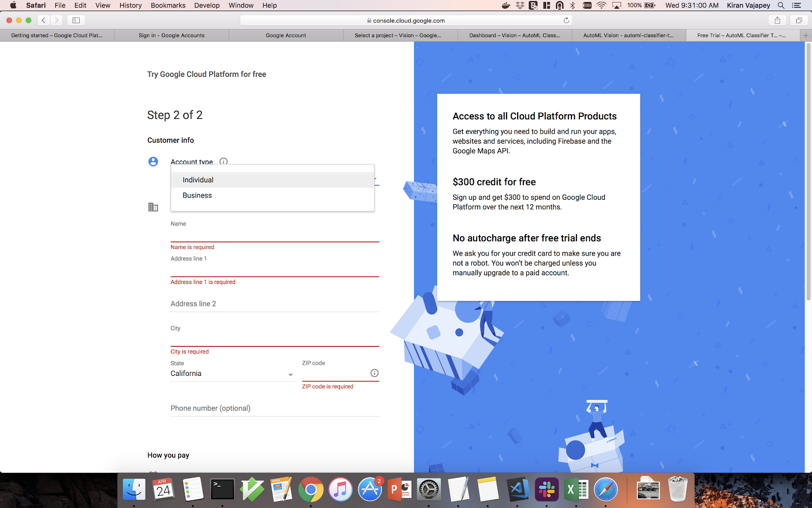Open the Develop menu in menu bar
Image resolution: width=812 pixels, height=508 pixels.
tap(207, 5)
